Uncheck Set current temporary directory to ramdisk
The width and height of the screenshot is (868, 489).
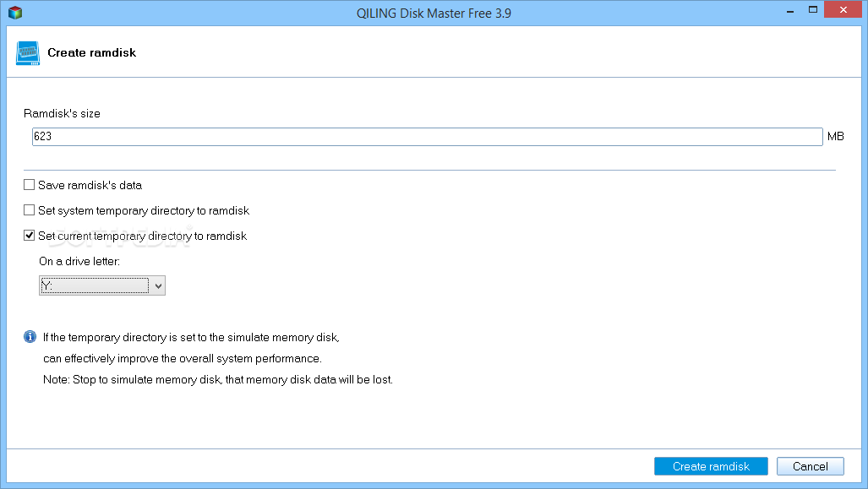pyautogui.click(x=29, y=236)
